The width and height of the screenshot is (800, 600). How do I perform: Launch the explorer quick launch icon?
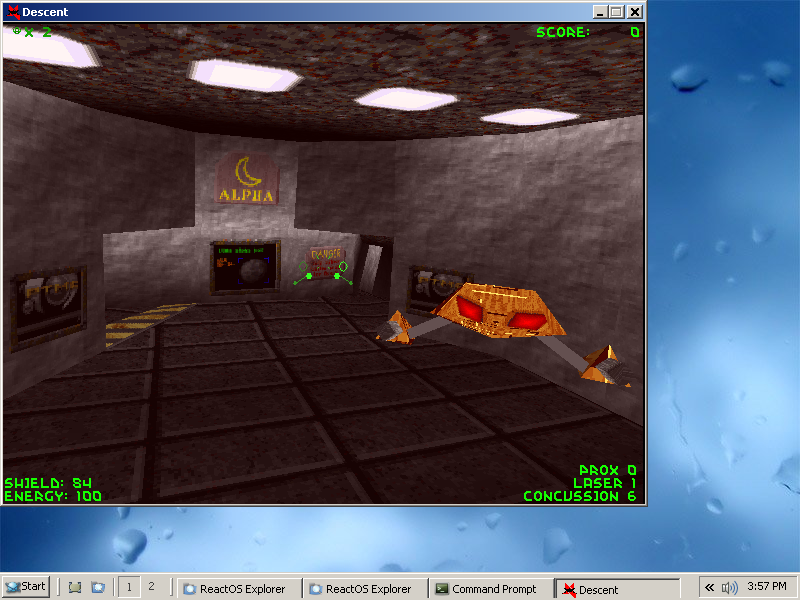click(x=97, y=588)
